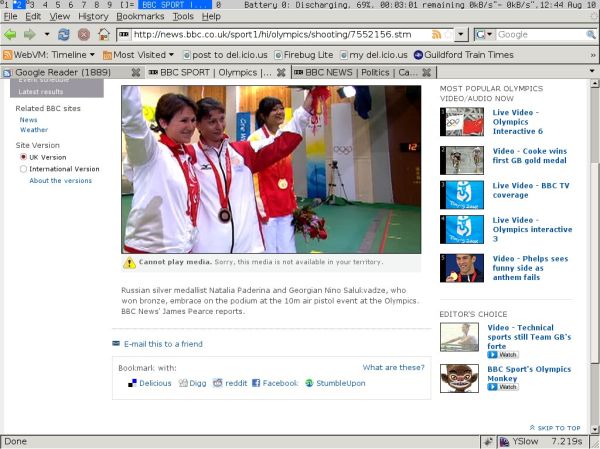Viewport: 600px width, 449px height.
Task: Close the Google Reader tab
Action: pos(136,72)
